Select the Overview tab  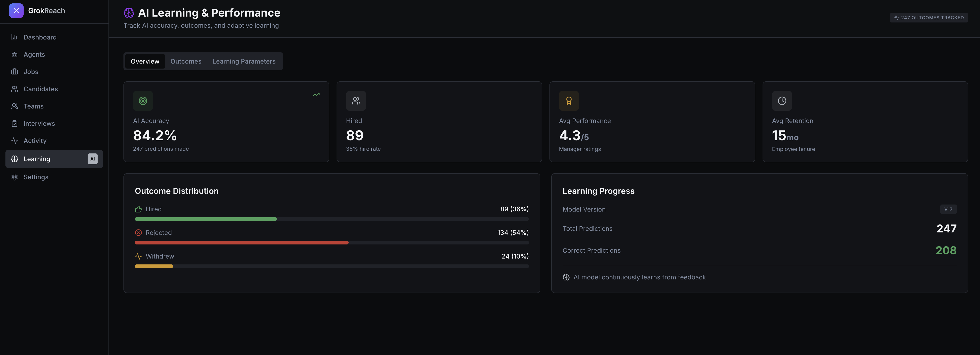(145, 61)
